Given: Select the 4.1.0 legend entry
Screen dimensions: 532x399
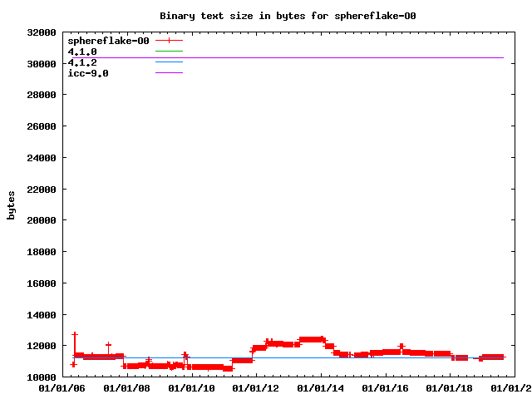Looking at the screenshot, I should tap(82, 52).
